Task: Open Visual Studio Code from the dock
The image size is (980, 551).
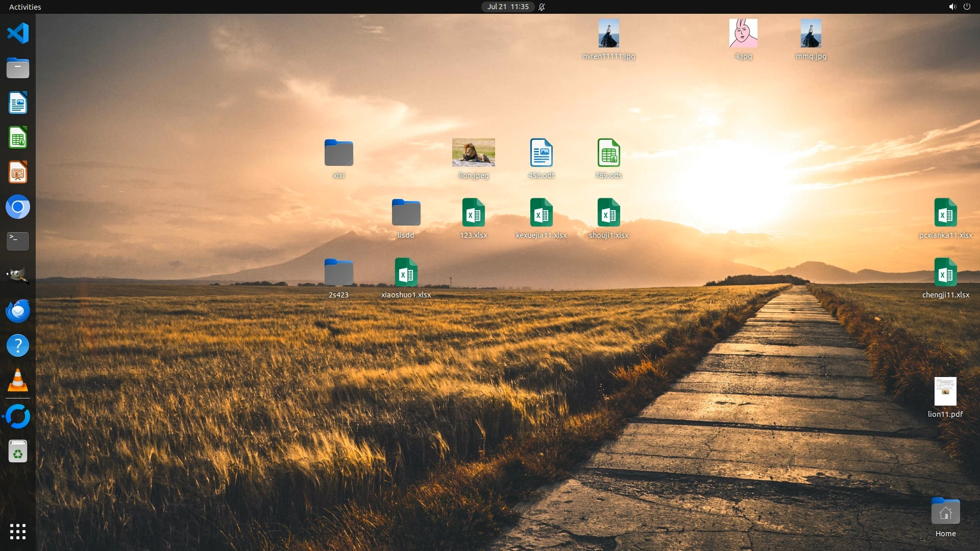Action: [18, 34]
